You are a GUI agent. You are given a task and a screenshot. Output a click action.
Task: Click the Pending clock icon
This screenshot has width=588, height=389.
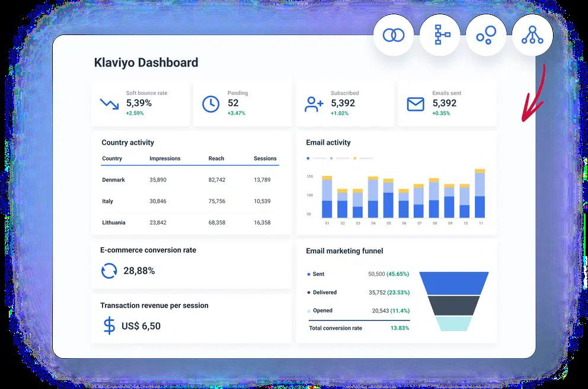[210, 104]
